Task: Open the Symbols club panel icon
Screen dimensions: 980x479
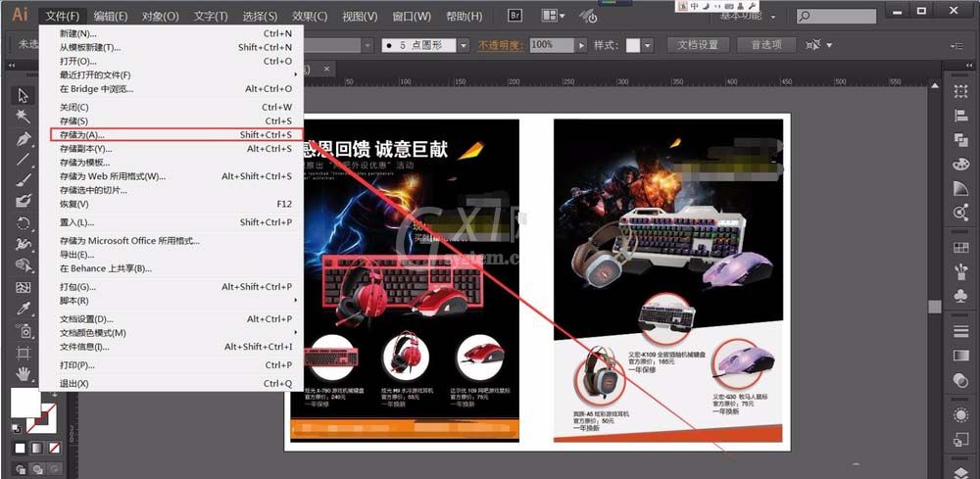Action: coord(960,296)
